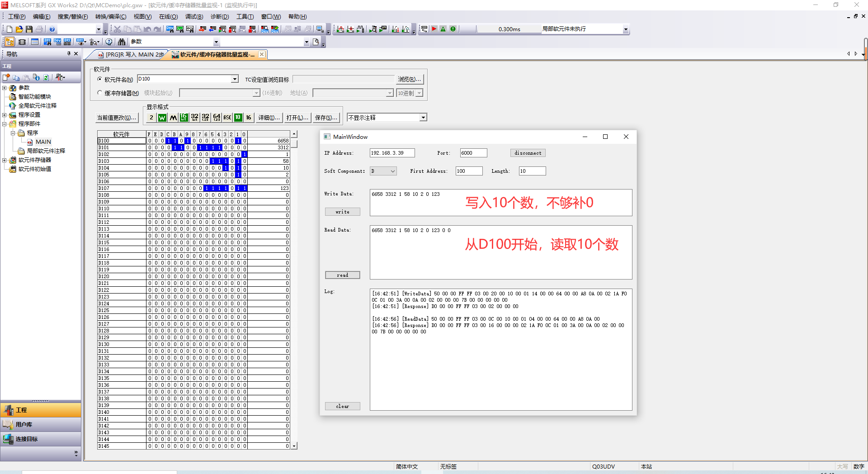
Task: Click the device table scrollbar down arrow
Action: (x=294, y=446)
